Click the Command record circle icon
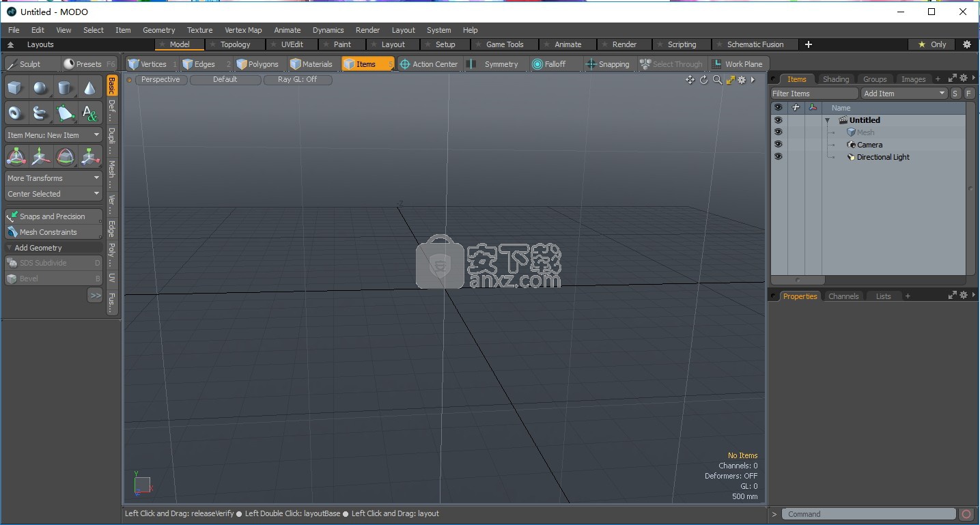This screenshot has height=525, width=980. coord(966,514)
